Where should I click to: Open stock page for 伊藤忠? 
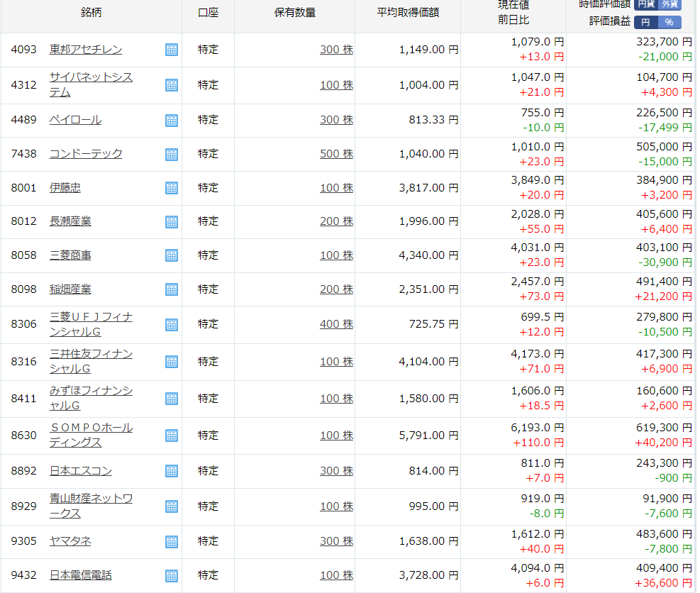click(65, 187)
